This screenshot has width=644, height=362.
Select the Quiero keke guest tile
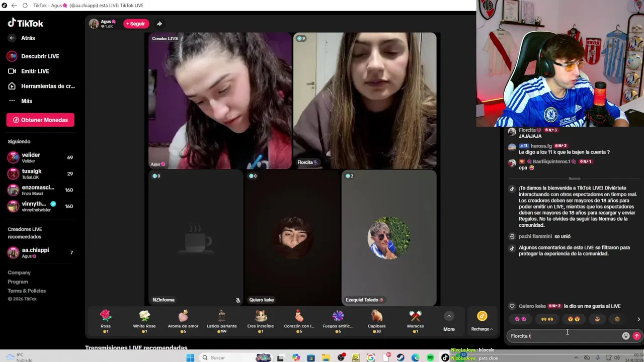click(292, 238)
